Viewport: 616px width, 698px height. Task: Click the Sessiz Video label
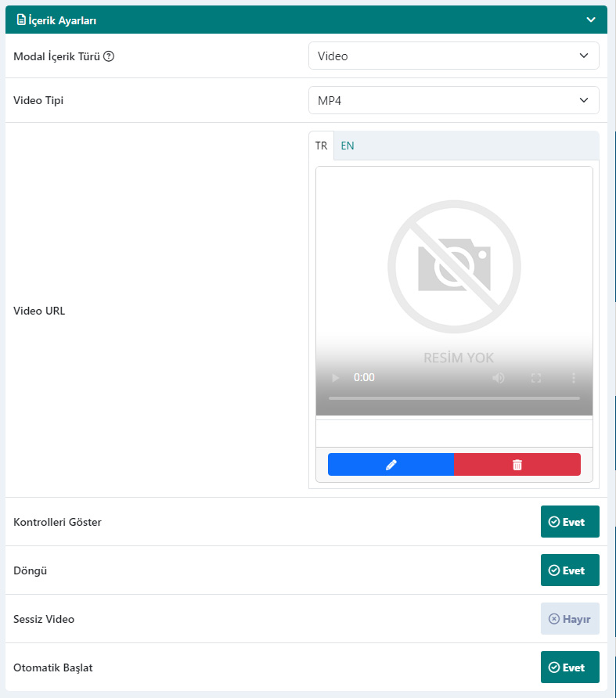pyautogui.click(x=44, y=619)
